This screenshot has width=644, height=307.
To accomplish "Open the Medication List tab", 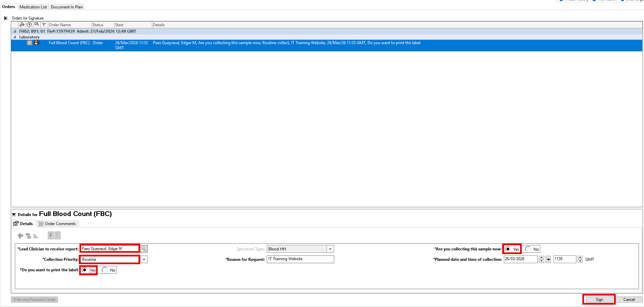I will tap(33, 7).
